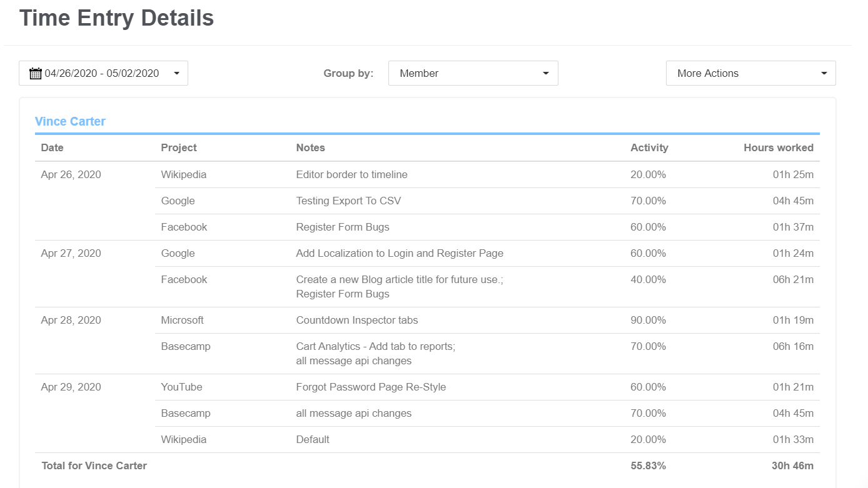Viewport: 868px width, 488px height.
Task: Sort by the Date column header
Action: [x=53, y=148]
